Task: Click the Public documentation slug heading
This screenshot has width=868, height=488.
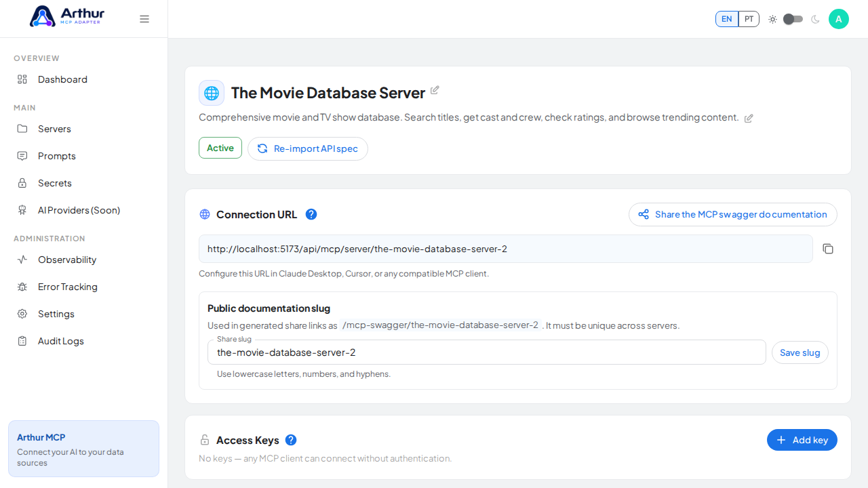Action: tap(269, 308)
